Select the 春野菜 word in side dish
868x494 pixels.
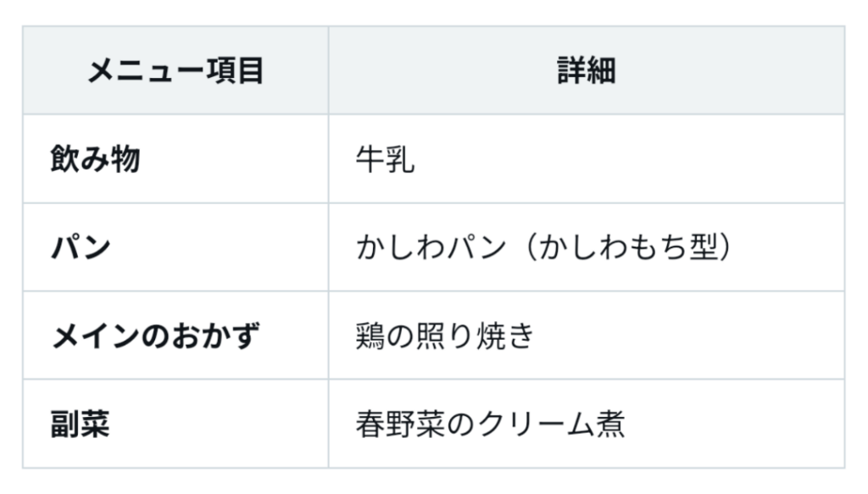click(400, 424)
